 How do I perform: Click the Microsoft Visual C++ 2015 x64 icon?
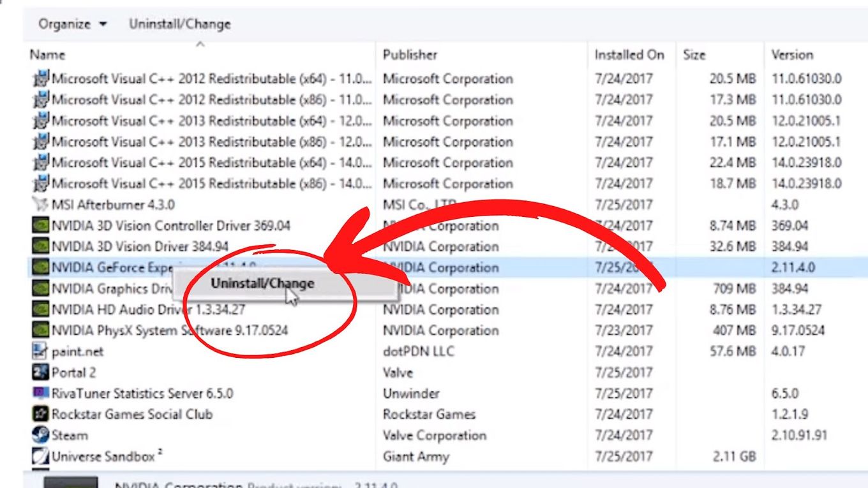(41, 163)
